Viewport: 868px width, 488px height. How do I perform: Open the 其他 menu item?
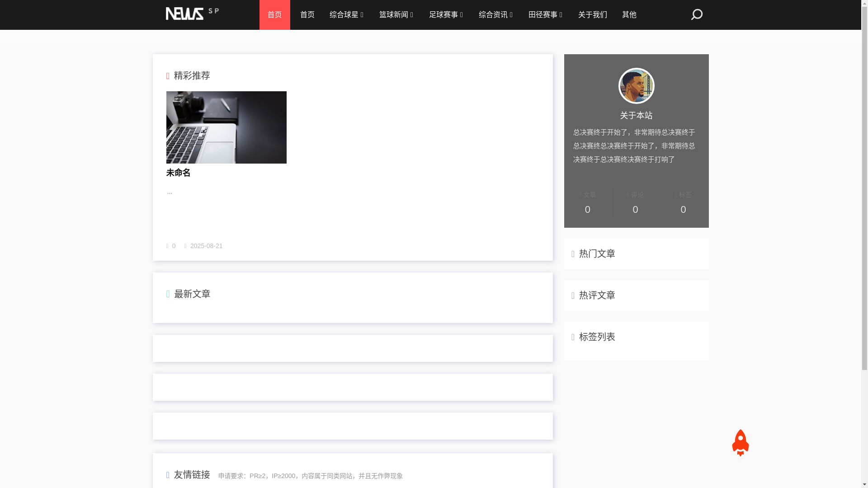coord(629,15)
